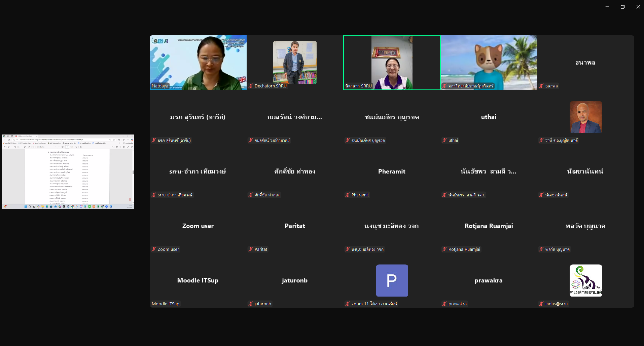Click the Moodle ITSup participant tile

click(198, 280)
